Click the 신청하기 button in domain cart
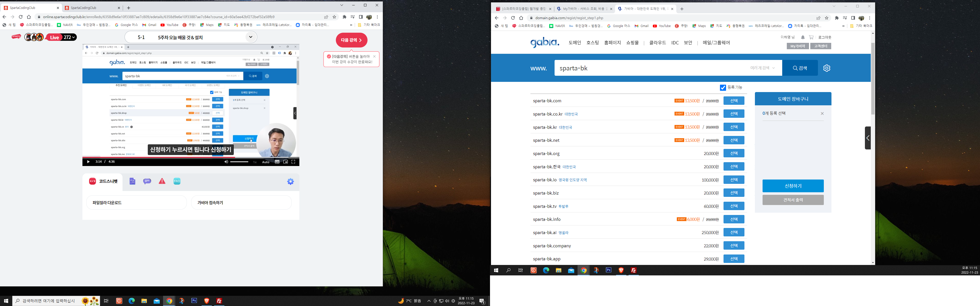Screen dimensions: 980x306 (x=793, y=186)
